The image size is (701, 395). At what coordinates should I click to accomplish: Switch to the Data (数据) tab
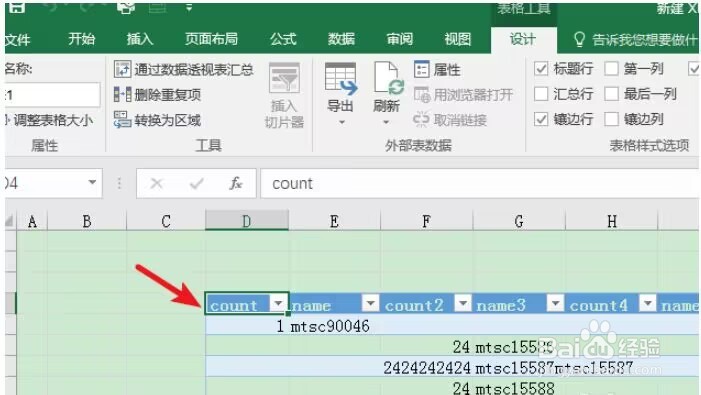coord(341,39)
